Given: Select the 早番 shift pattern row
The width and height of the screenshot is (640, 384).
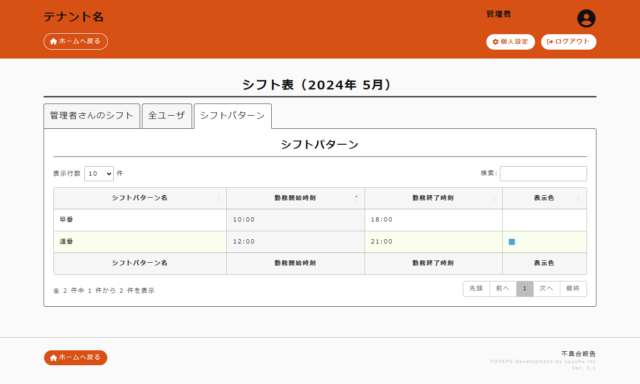Looking at the screenshot, I should 320,220.
